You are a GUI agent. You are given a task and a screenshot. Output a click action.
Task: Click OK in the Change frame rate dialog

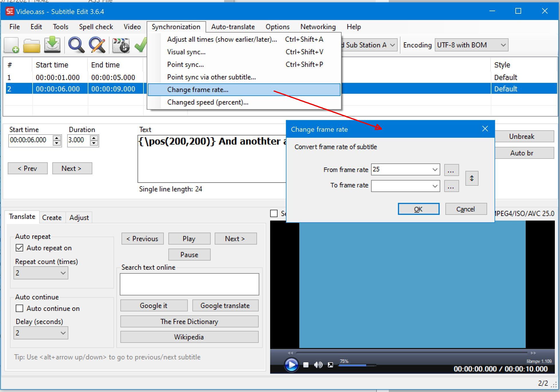pyautogui.click(x=418, y=209)
